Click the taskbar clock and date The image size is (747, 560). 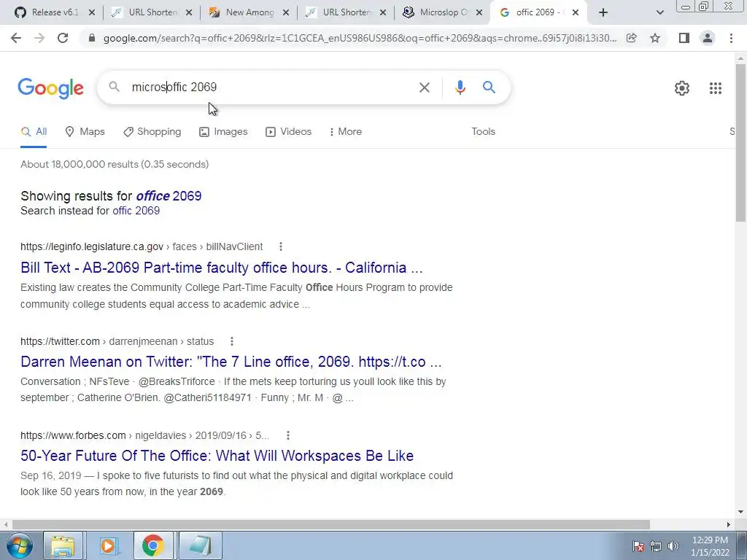tap(710, 546)
